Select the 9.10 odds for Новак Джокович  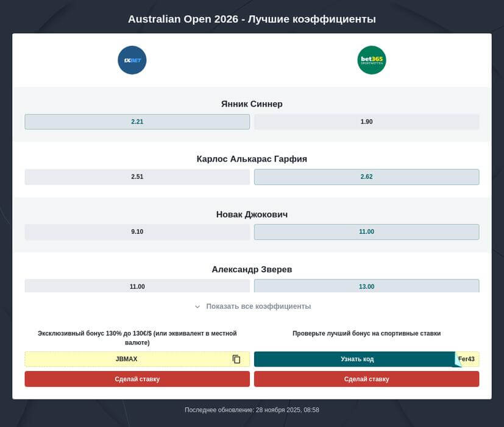tap(137, 231)
